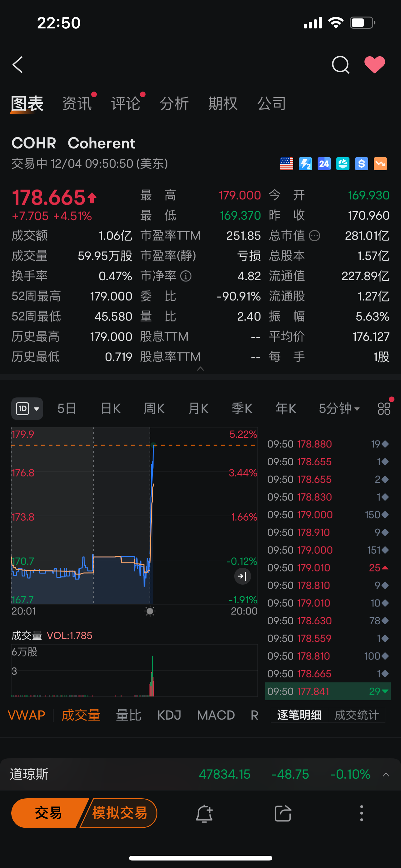
Task: Tap the 52周最高 value 179.000
Action: click(x=111, y=296)
